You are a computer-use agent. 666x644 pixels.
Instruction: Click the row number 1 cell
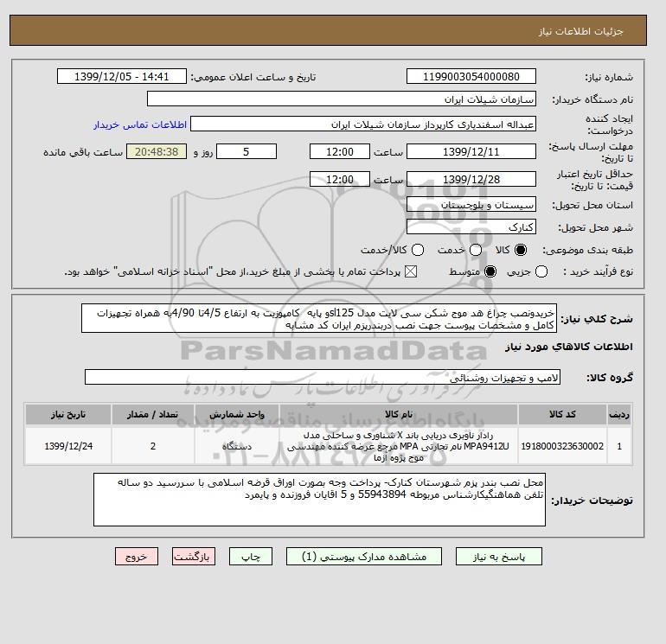click(x=619, y=446)
